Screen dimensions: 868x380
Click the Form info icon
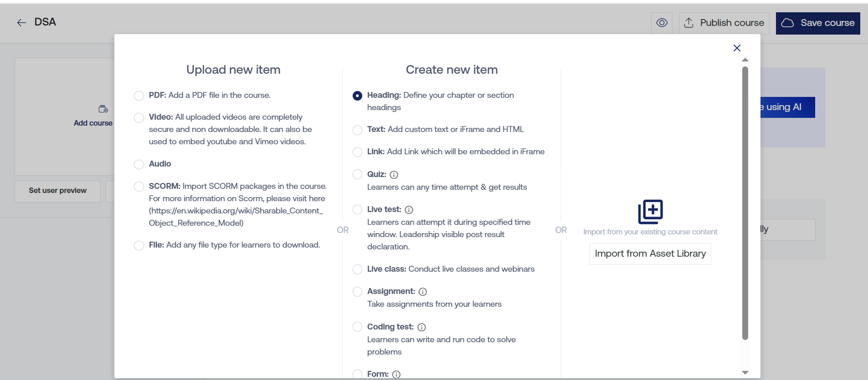[396, 375]
